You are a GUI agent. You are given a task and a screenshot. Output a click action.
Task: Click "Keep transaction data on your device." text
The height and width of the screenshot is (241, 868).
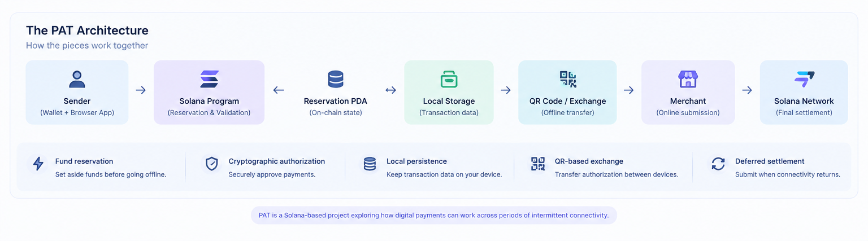tap(444, 174)
